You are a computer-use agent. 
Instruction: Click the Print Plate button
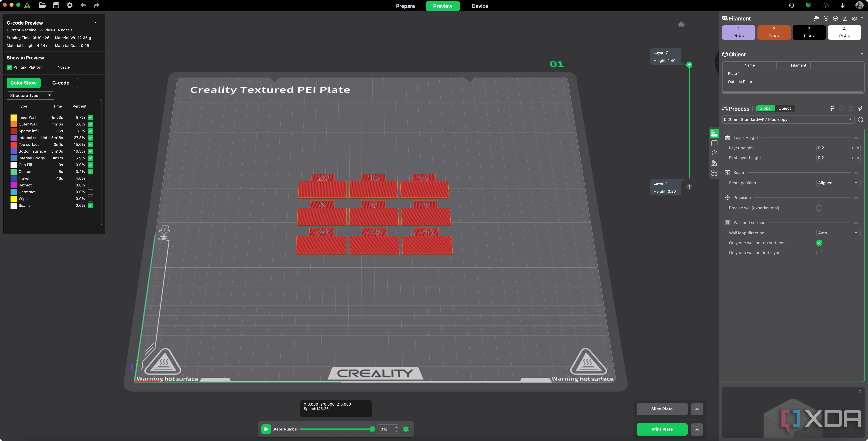coord(662,429)
